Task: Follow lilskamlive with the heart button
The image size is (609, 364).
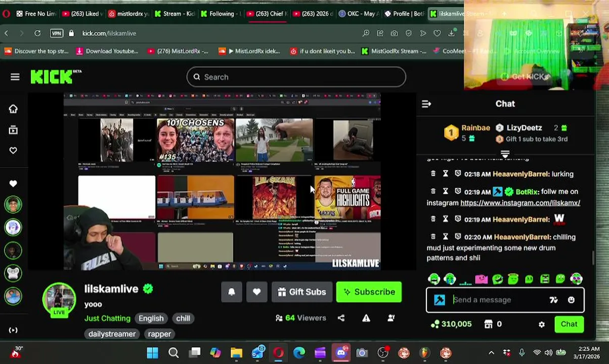Action: 256,292
